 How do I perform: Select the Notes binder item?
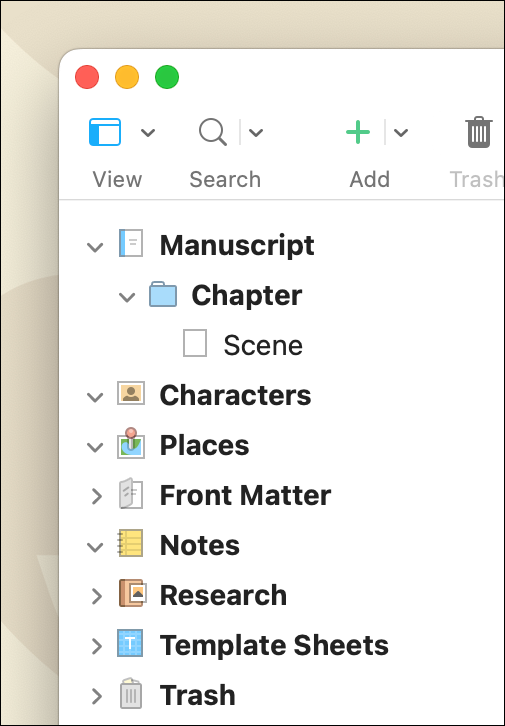(200, 545)
